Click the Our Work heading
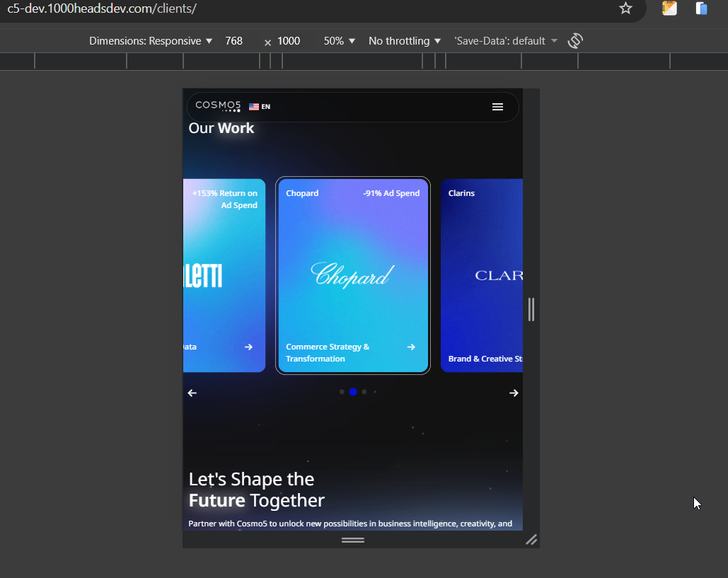 [221, 128]
